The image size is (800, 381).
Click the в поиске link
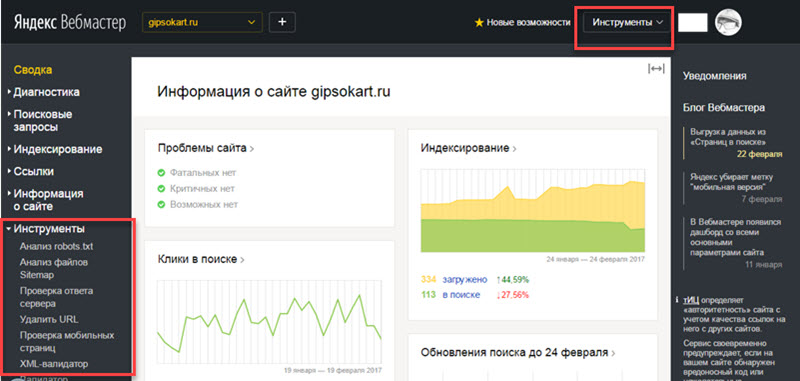[x=461, y=295]
